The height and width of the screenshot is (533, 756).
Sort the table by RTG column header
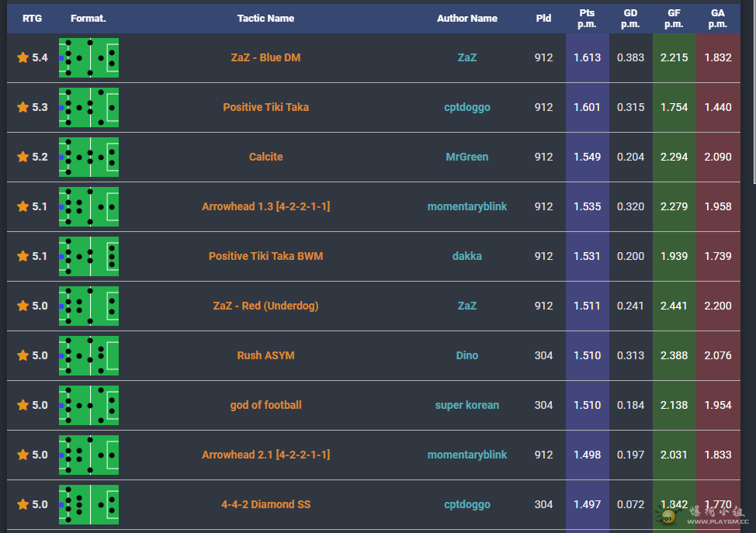33,19
